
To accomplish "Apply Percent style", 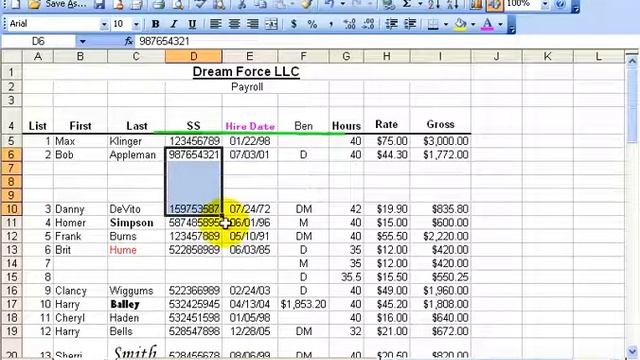I will pos(312,24).
